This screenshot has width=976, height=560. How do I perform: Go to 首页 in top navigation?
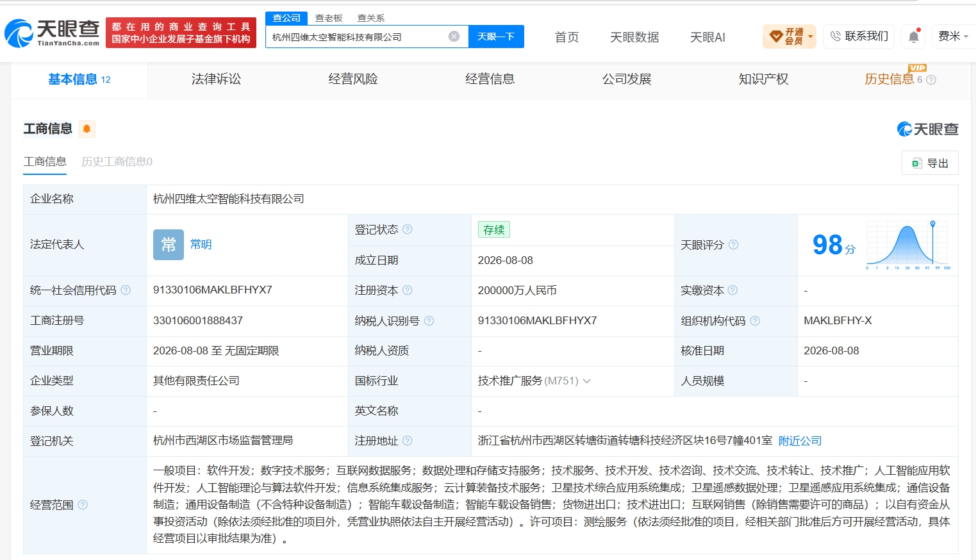click(567, 37)
